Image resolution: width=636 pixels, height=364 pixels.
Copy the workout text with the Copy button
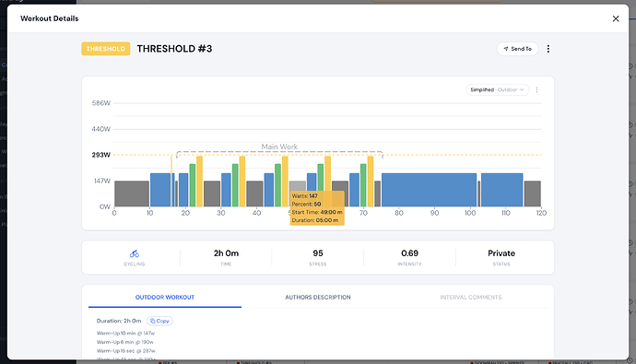[x=159, y=321]
